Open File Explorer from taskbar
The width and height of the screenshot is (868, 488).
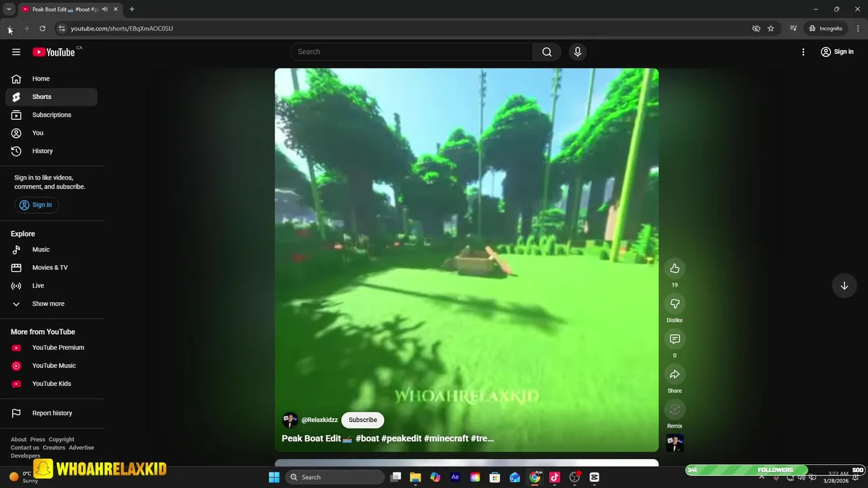point(415,477)
